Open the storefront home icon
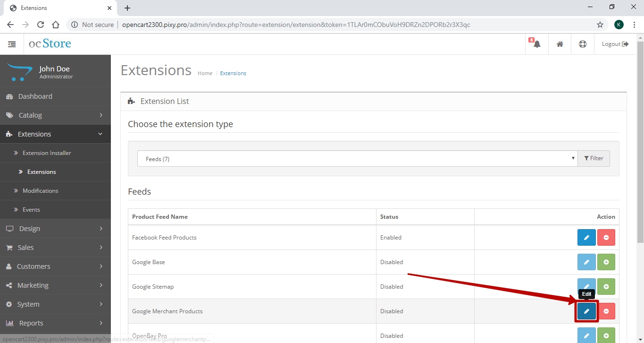 (560, 44)
